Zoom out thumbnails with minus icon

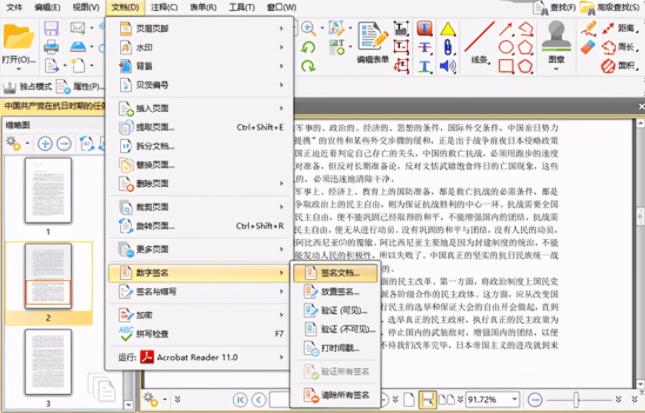[65, 143]
